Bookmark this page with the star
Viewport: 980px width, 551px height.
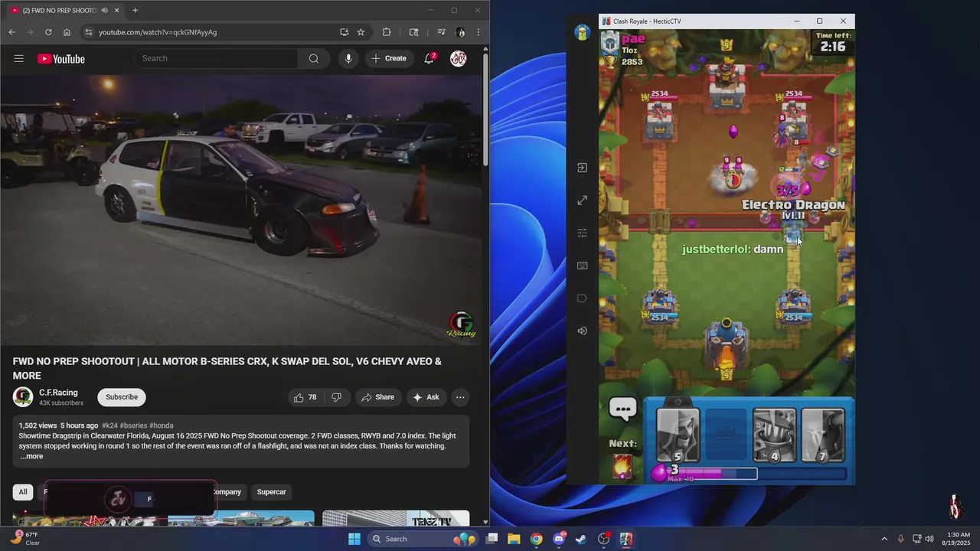tap(361, 32)
